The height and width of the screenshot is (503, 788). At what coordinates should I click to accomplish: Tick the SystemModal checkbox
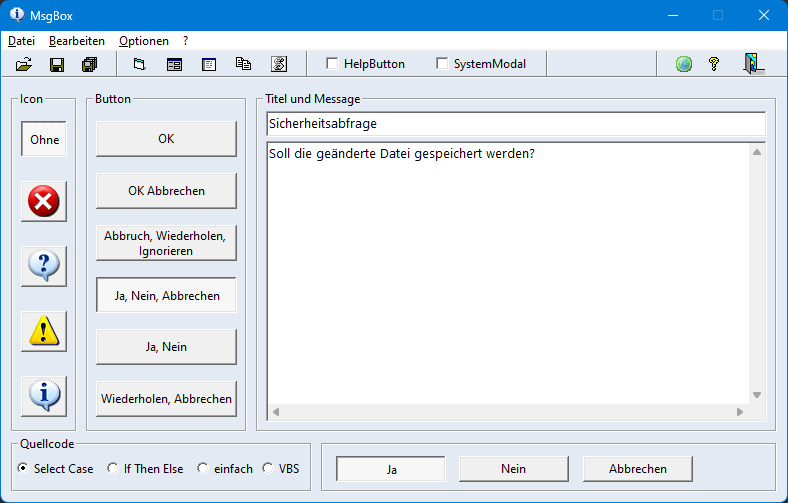442,63
